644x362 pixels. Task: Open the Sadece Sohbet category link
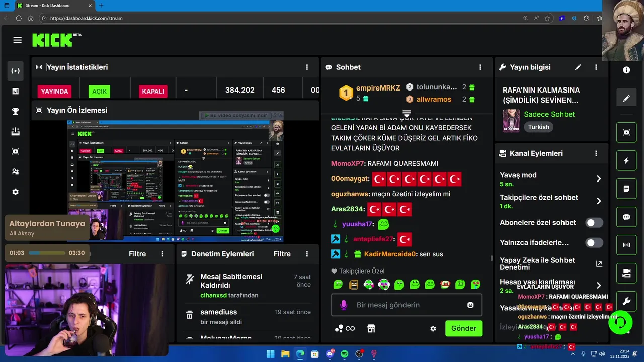tap(549, 114)
